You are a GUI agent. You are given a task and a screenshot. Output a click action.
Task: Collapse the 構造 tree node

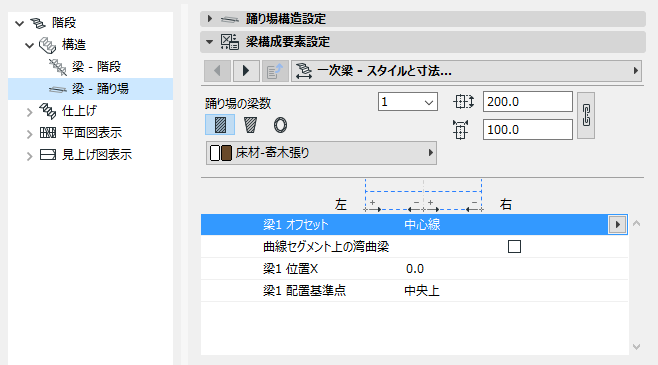pyautogui.click(x=29, y=45)
